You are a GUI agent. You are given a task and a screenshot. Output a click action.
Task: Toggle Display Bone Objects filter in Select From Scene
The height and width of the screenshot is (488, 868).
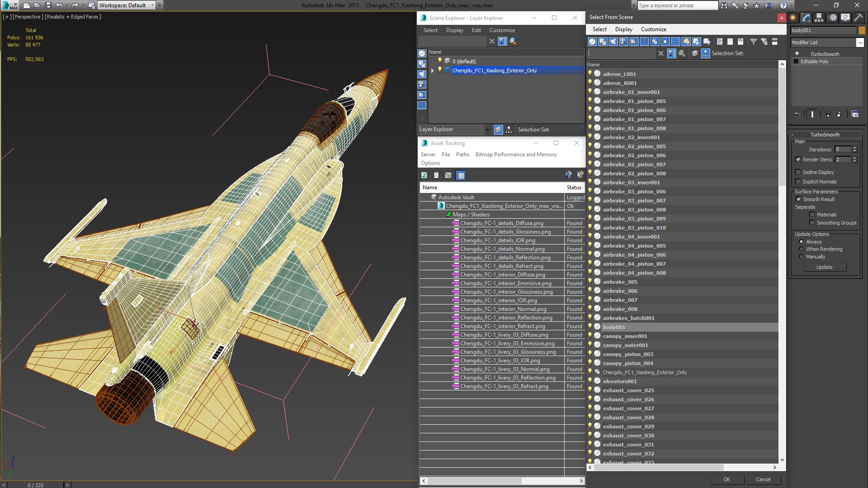(x=675, y=42)
